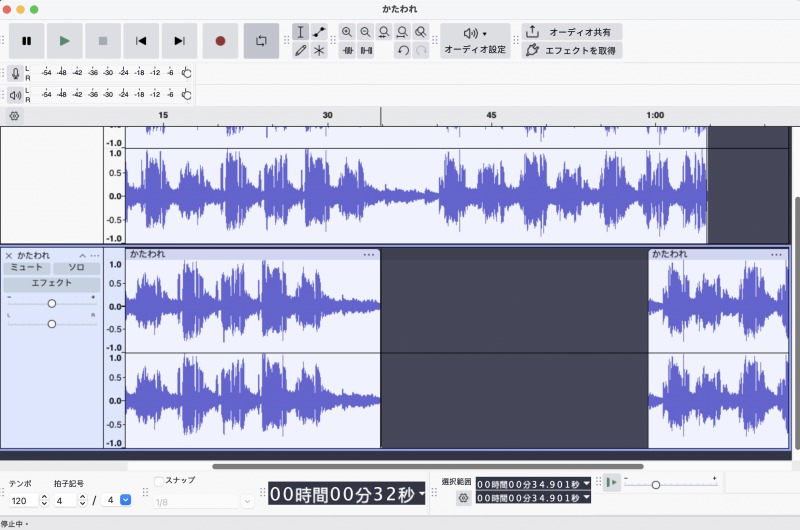Click the zoom toggle magnifier icon
This screenshot has height=530, width=800.
pos(420,32)
